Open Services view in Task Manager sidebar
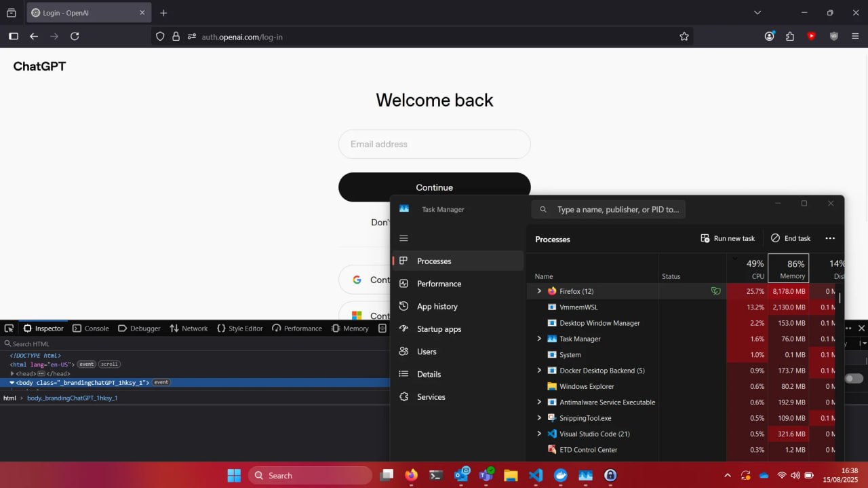 (430, 396)
